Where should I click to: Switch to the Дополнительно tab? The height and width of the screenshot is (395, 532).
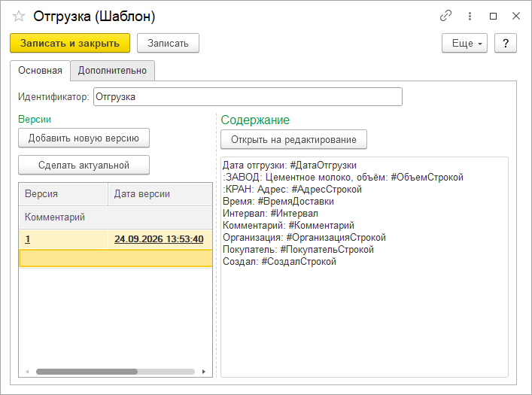[x=112, y=71]
